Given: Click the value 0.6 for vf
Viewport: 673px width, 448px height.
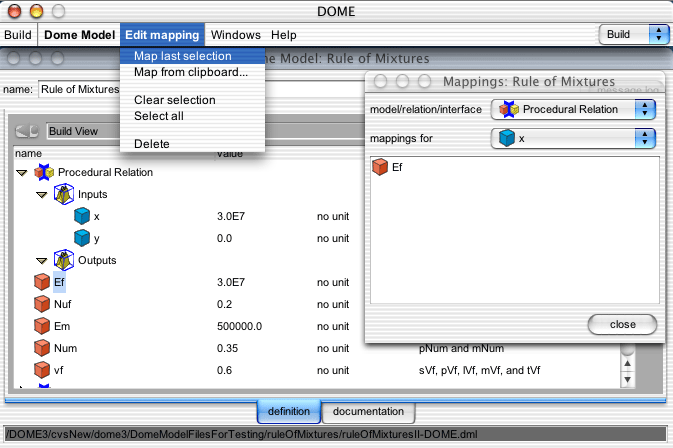Looking at the screenshot, I should pos(224,370).
